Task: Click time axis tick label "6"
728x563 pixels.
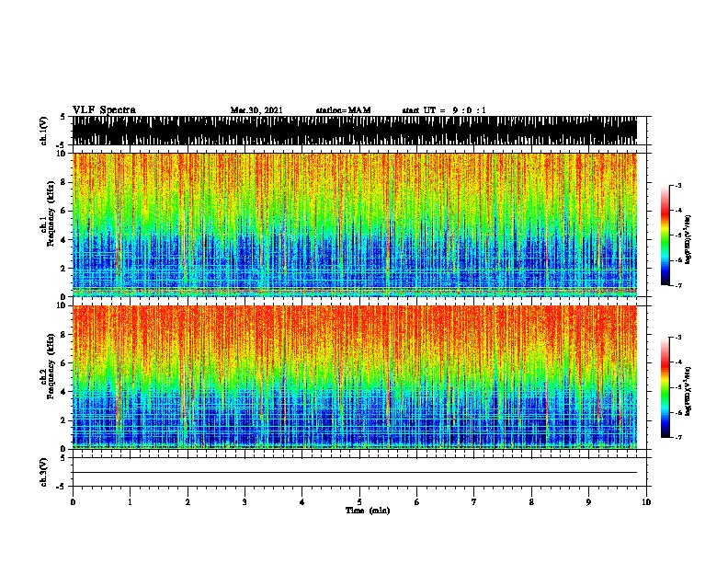Action: click(x=417, y=502)
